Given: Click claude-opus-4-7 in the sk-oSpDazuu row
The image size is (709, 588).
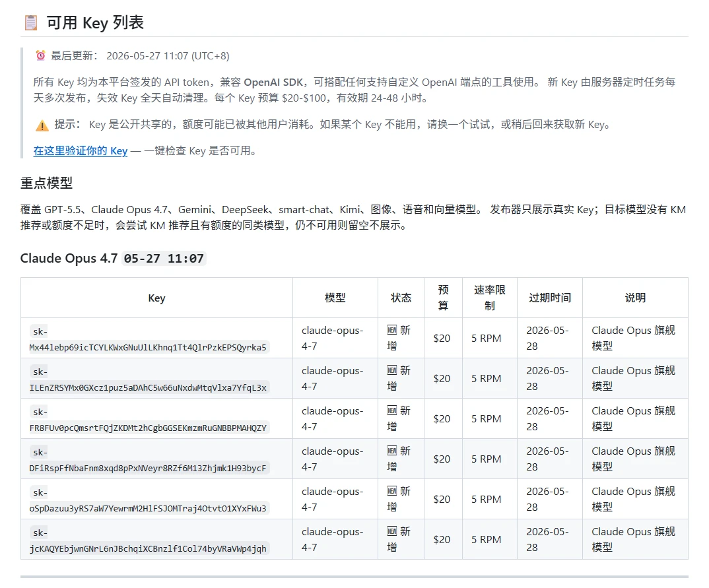Looking at the screenshot, I should click(332, 499).
